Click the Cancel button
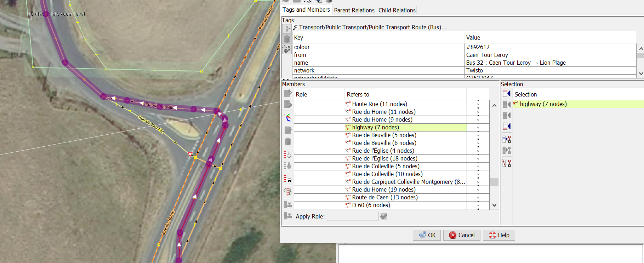The width and height of the screenshot is (644, 263). [x=462, y=235]
